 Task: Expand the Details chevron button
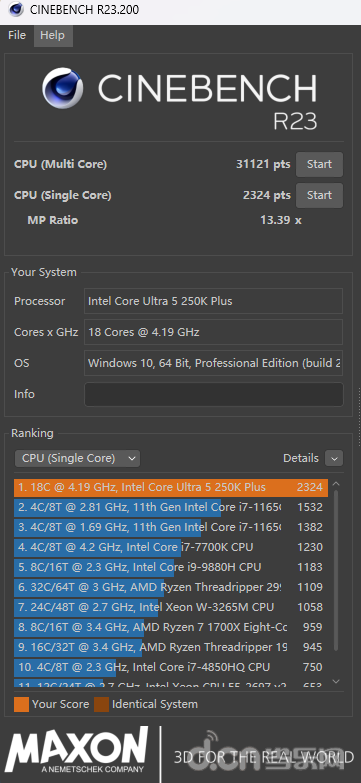coord(334,458)
